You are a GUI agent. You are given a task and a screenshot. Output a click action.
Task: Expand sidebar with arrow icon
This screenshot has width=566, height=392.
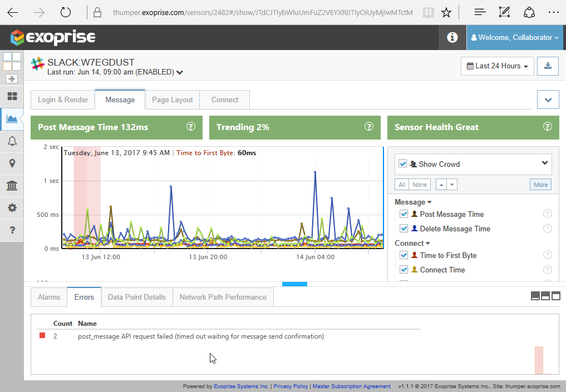(12, 78)
